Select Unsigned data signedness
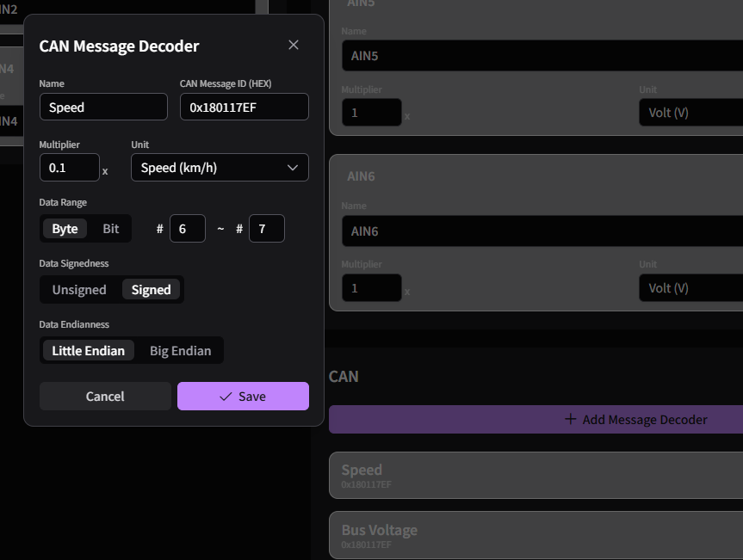The width and height of the screenshot is (743, 560). coord(79,290)
